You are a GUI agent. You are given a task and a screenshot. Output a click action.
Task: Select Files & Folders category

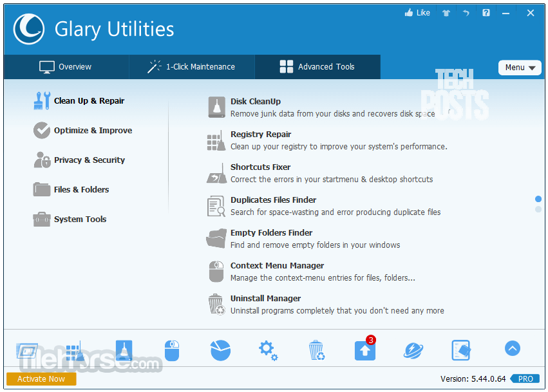71,189
